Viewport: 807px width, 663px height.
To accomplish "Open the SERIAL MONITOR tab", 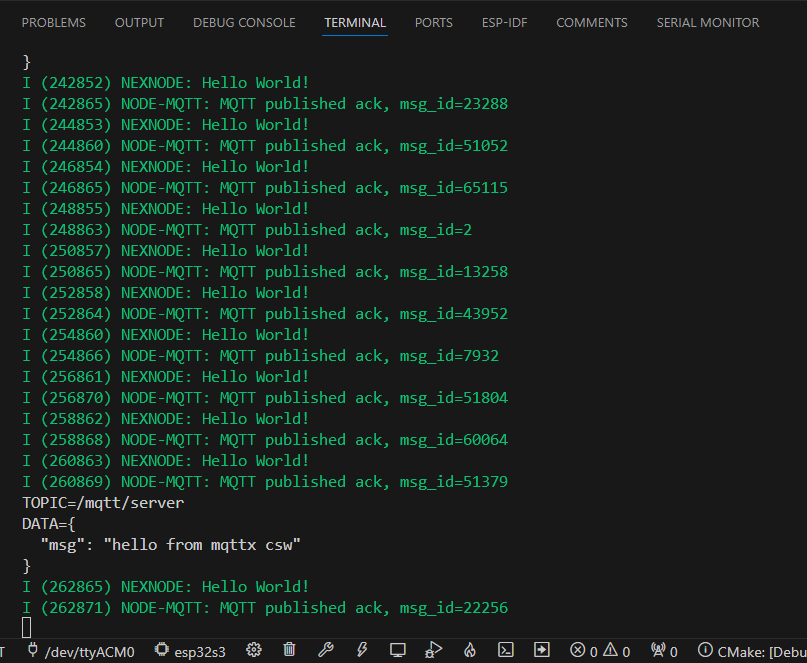I will 708,22.
